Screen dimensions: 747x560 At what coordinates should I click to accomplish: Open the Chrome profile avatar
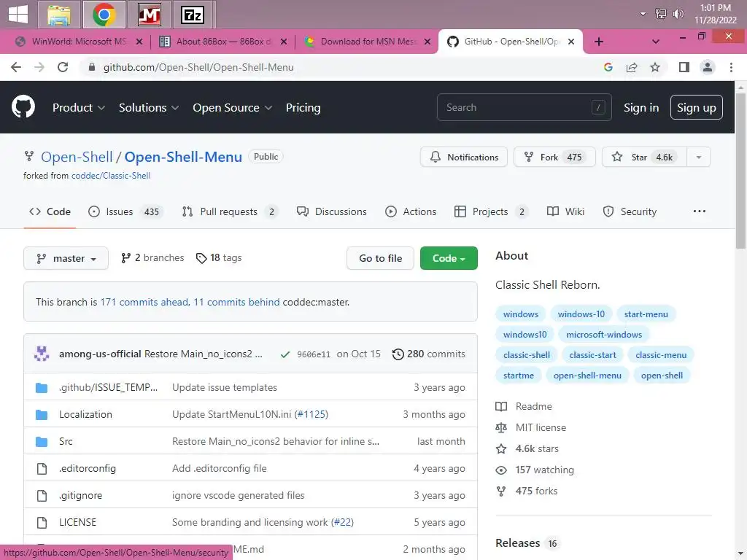click(708, 67)
